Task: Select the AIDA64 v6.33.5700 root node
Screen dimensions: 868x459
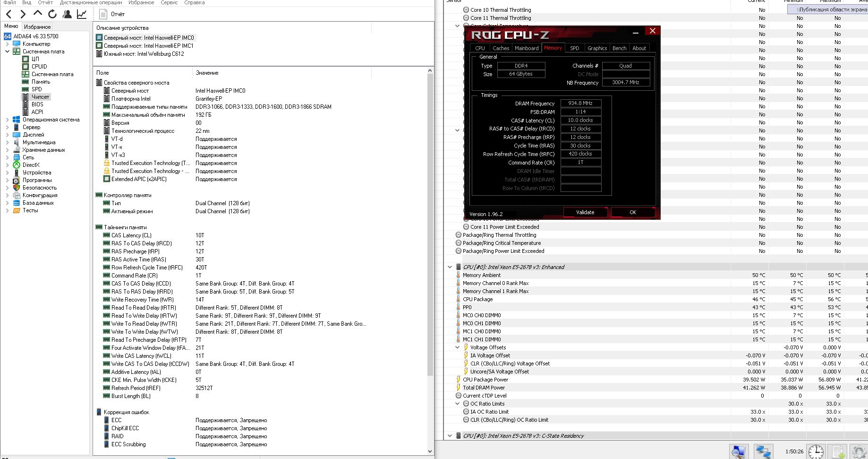Action: pyautogui.click(x=36, y=36)
